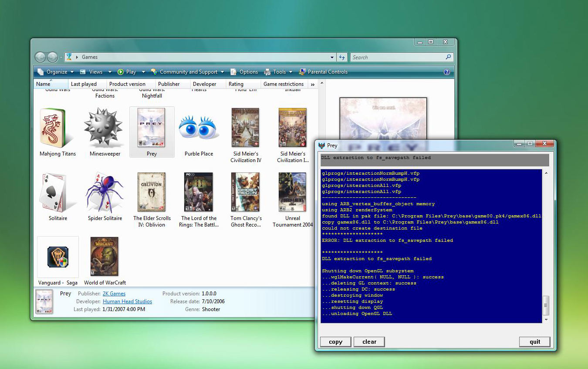Viewport: 588px width, 369px height.
Task: Select Tom Clancy's Ghost Recon icon
Action: [x=245, y=192]
